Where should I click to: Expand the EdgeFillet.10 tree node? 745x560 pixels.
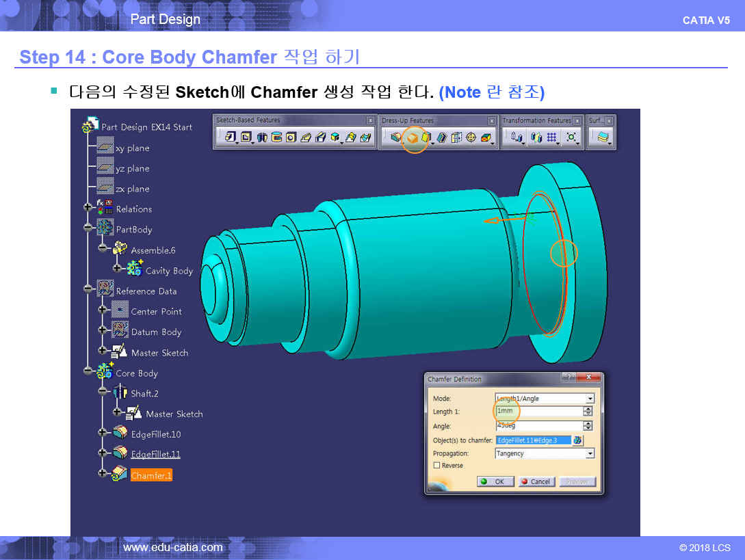click(x=103, y=433)
